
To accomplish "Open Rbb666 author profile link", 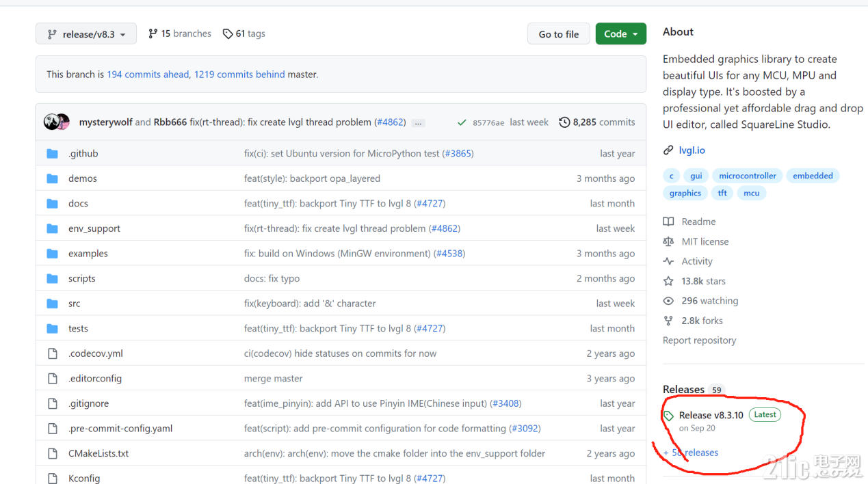I will [170, 122].
